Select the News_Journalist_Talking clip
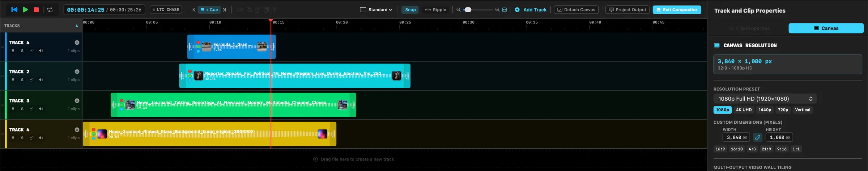 (x=233, y=105)
